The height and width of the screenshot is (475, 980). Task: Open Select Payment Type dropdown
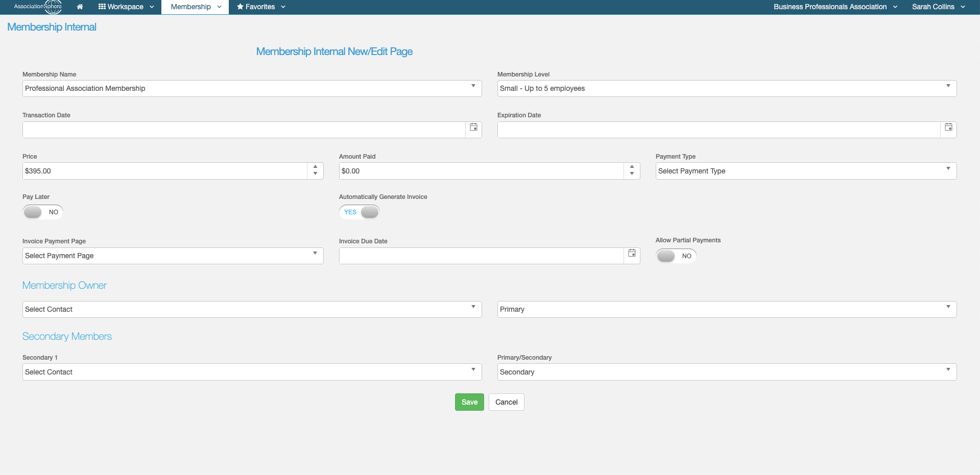[806, 171]
